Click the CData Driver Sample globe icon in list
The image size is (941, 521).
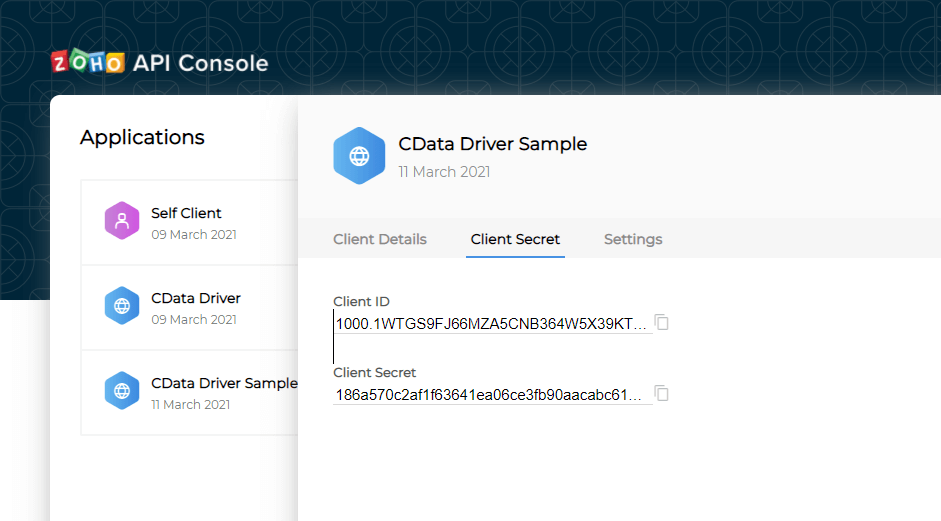point(122,391)
